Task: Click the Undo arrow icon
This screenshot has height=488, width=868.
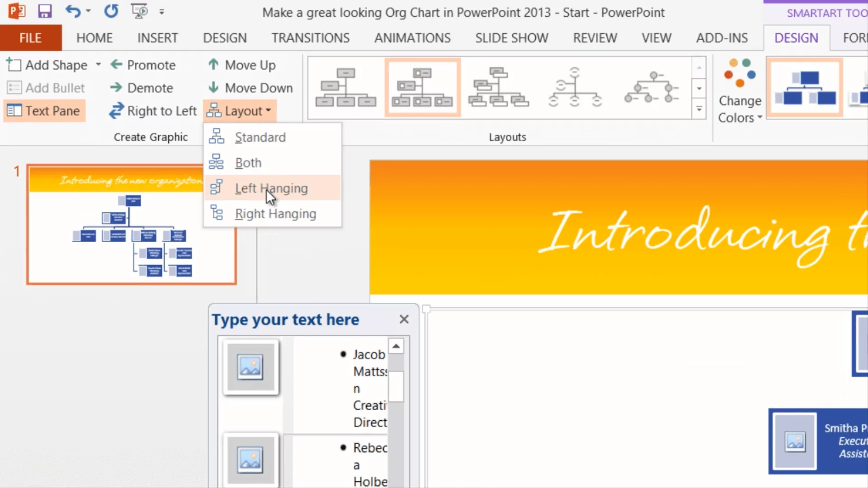Action: pyautogui.click(x=72, y=11)
